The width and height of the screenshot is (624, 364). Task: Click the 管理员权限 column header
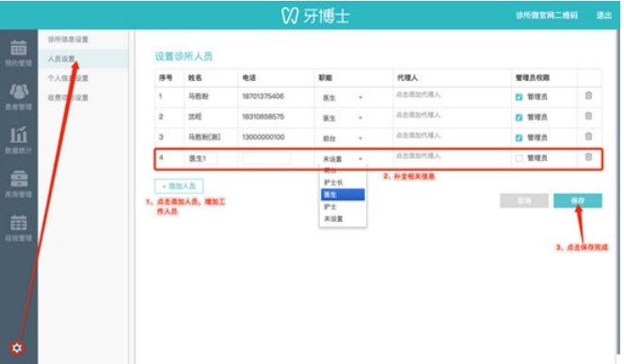click(533, 77)
